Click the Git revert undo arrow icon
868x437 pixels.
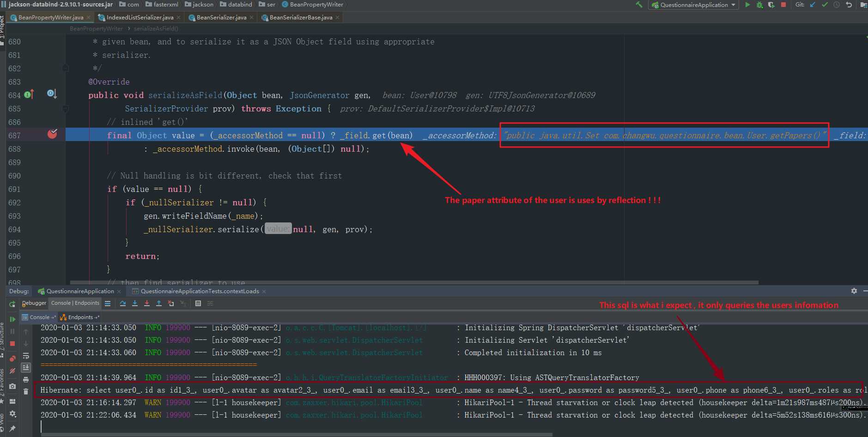point(849,5)
